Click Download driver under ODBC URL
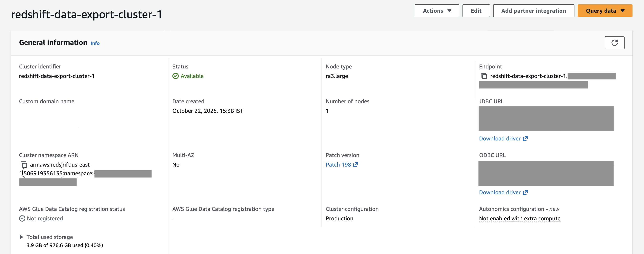Screen dimensions: 644x254 500,192
